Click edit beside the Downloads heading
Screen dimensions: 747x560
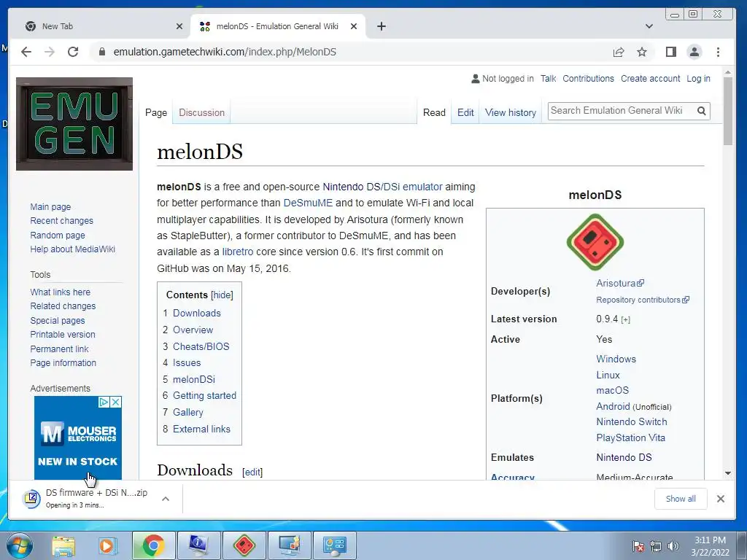coord(252,472)
